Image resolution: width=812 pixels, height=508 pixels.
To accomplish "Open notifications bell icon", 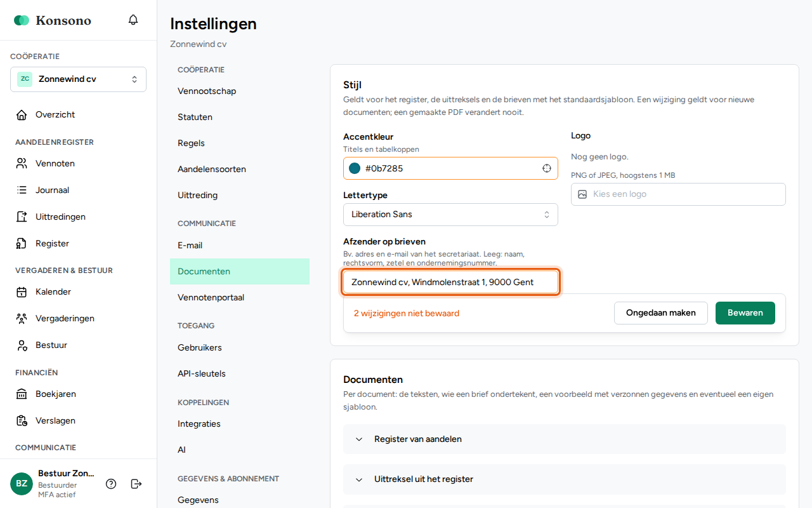I will [133, 20].
